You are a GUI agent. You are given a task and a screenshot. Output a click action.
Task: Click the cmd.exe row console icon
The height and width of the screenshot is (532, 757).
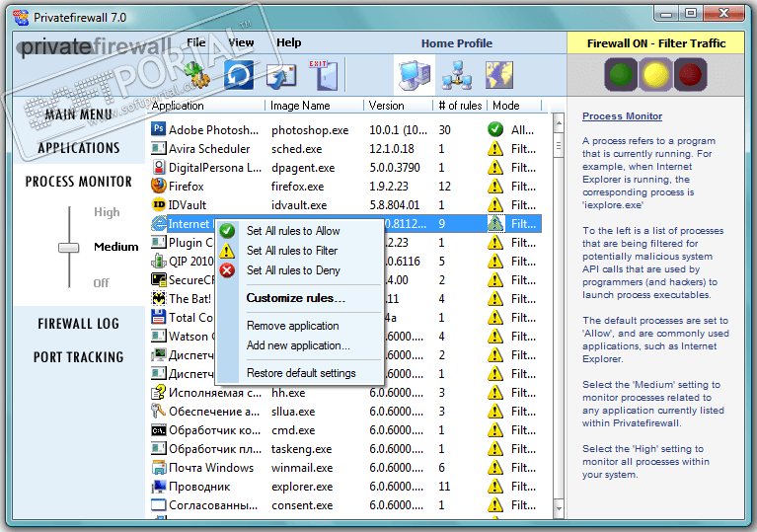click(158, 429)
